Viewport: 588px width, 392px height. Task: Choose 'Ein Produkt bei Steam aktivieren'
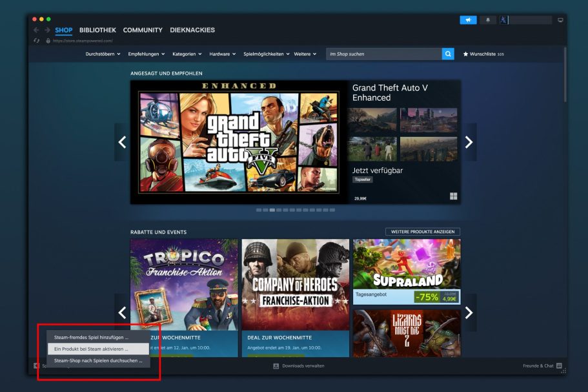pos(98,349)
